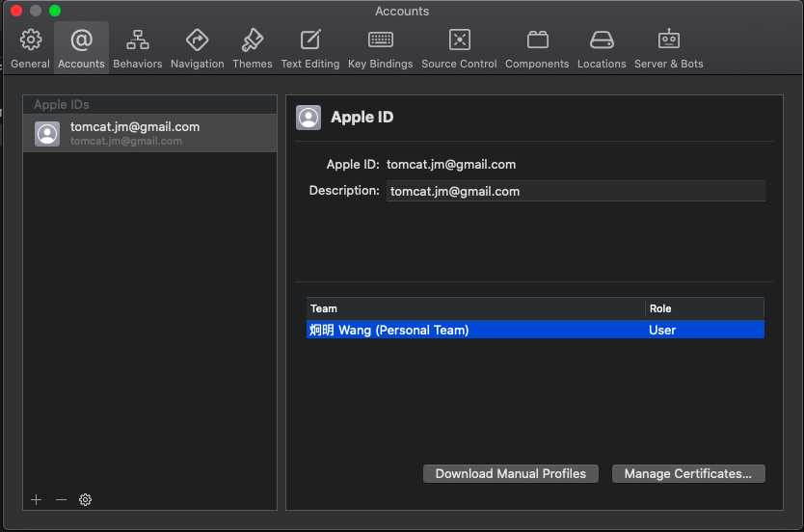This screenshot has height=532, width=804.
Task: Open Navigation preferences icon
Action: coord(197,40)
